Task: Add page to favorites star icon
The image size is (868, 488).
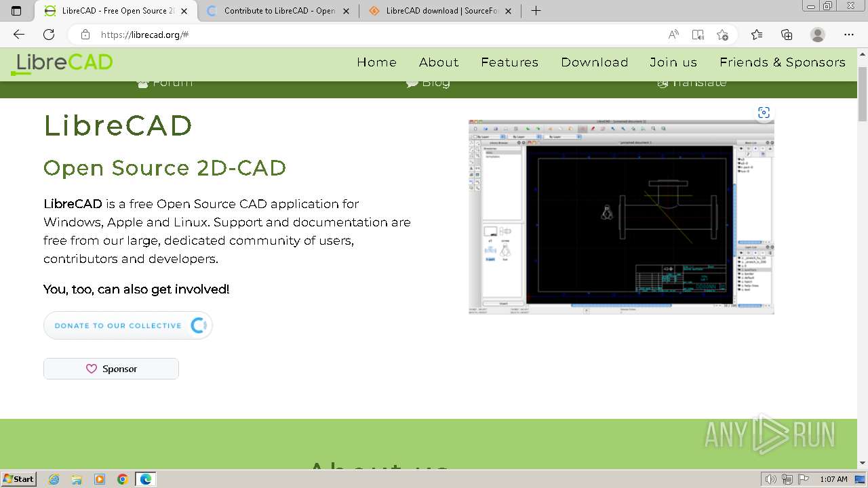Action: point(722,35)
